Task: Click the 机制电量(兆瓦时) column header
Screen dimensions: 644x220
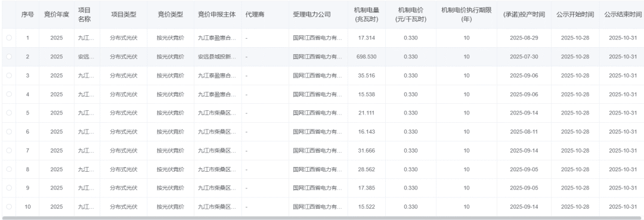Action: 366,14
